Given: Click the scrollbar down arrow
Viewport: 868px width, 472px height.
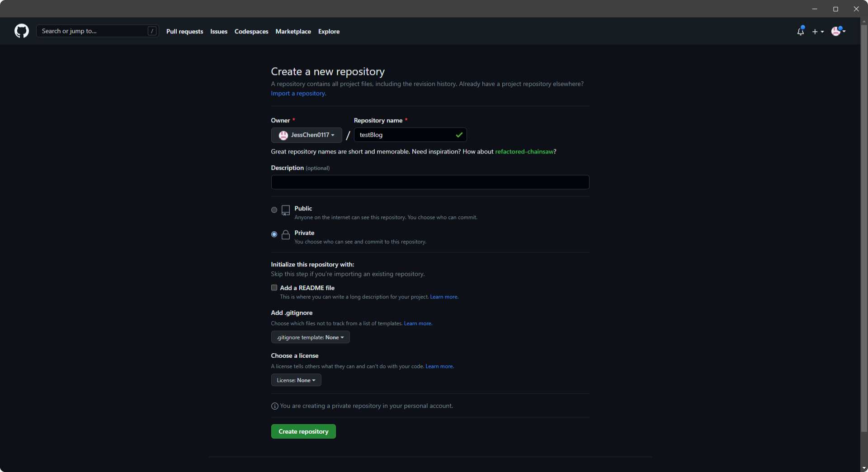Looking at the screenshot, I should pyautogui.click(x=864, y=468).
